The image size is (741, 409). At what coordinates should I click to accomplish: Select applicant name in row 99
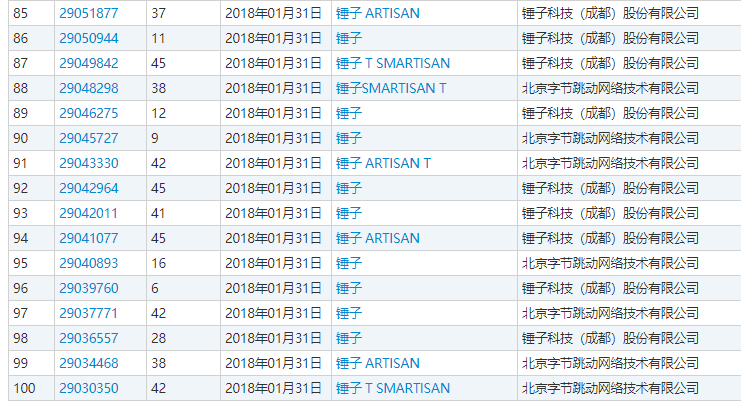610,364
